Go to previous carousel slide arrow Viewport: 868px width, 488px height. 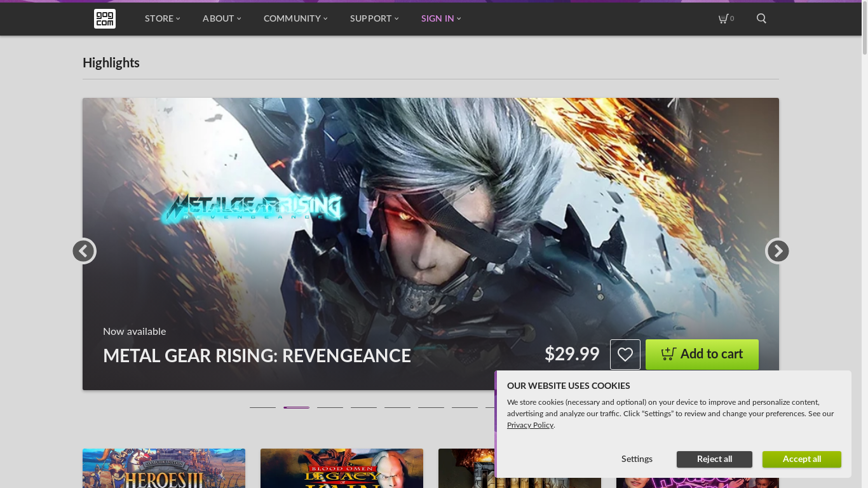84,251
